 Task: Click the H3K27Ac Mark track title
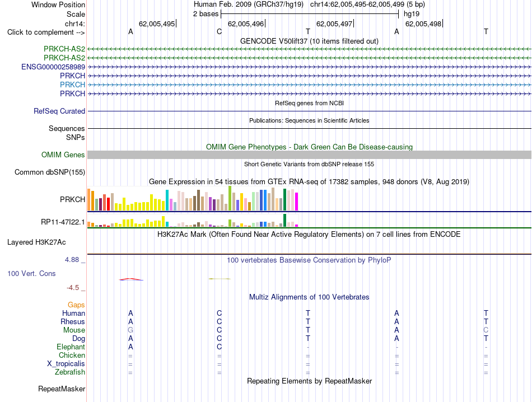tap(309, 234)
